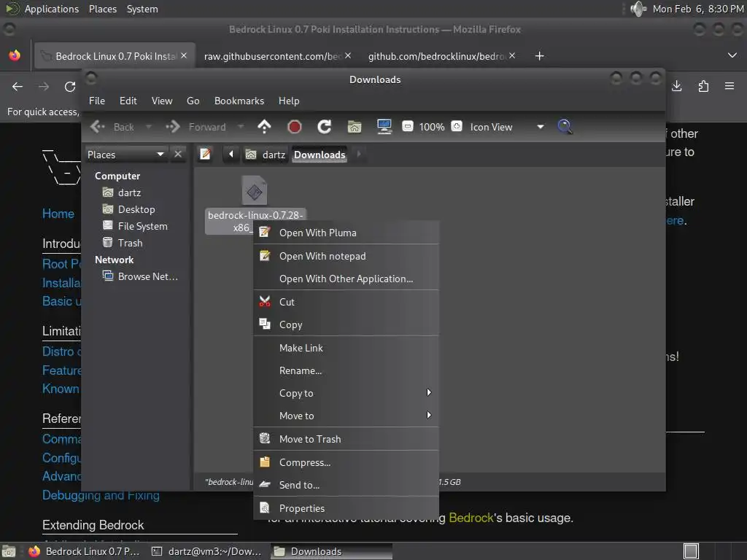Open the File menu in Caja
Viewport: 747px width, 560px height.
click(x=97, y=101)
